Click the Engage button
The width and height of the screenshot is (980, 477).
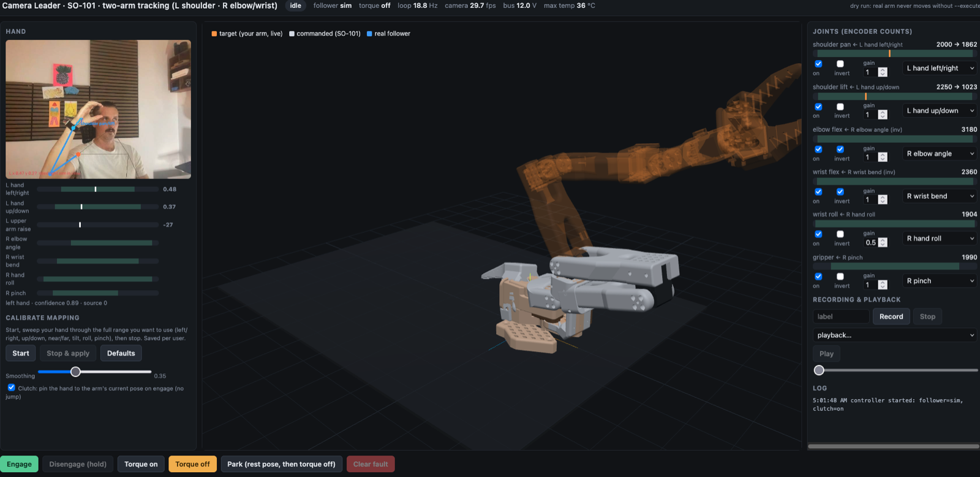[20, 464]
